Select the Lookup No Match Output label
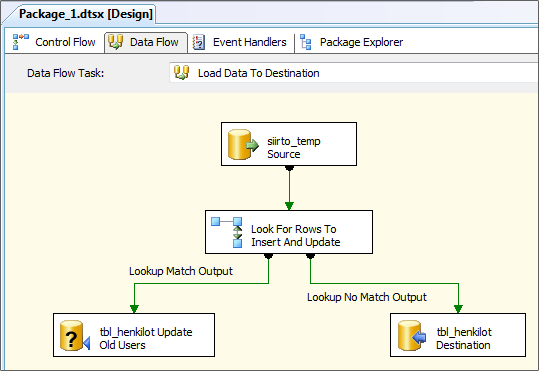The width and height of the screenshot is (539, 371). (x=367, y=297)
